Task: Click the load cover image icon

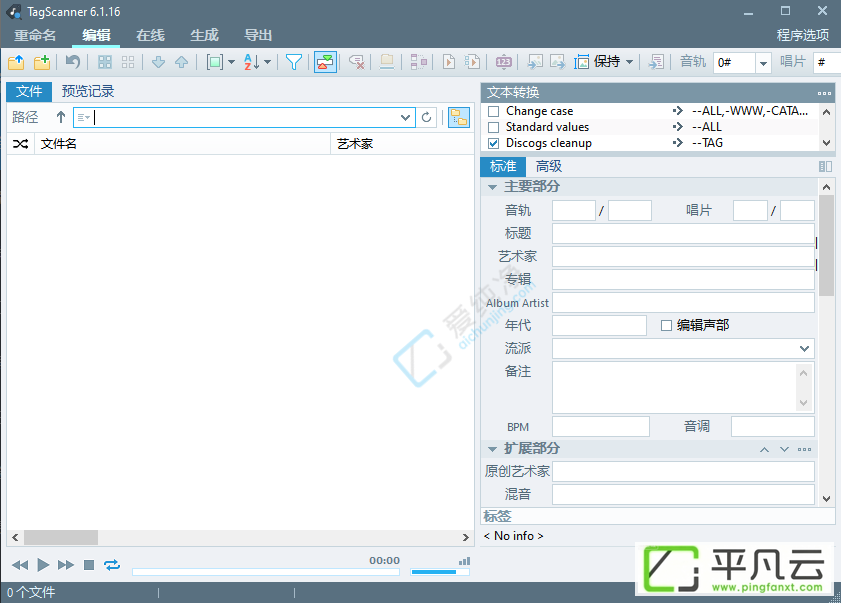Action: pos(535,62)
